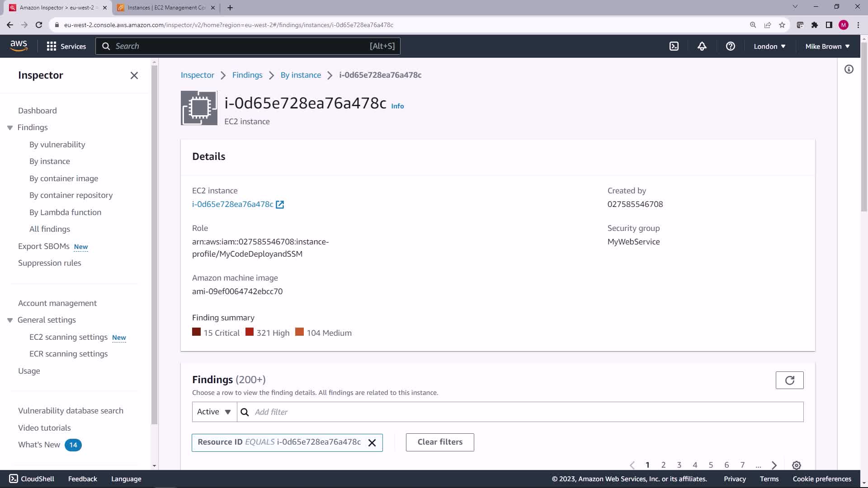This screenshot has height=488, width=868.
Task: Open the London region dropdown
Action: tap(769, 46)
